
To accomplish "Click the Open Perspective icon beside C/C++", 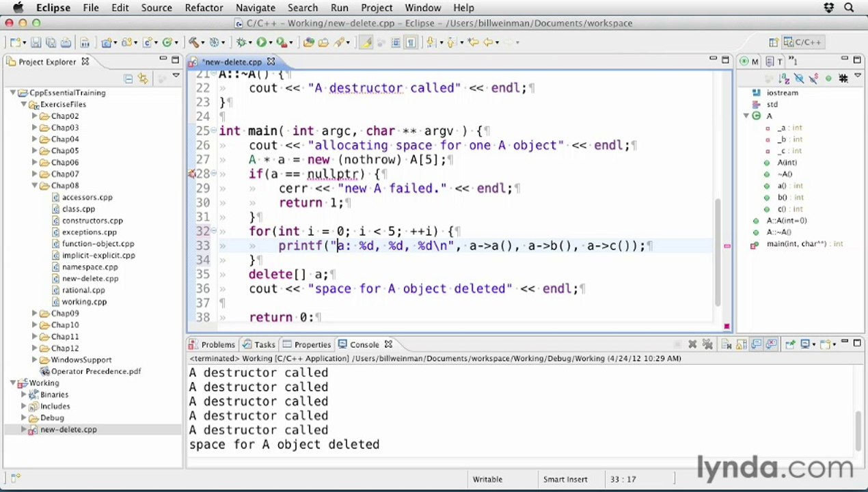I will (x=772, y=42).
